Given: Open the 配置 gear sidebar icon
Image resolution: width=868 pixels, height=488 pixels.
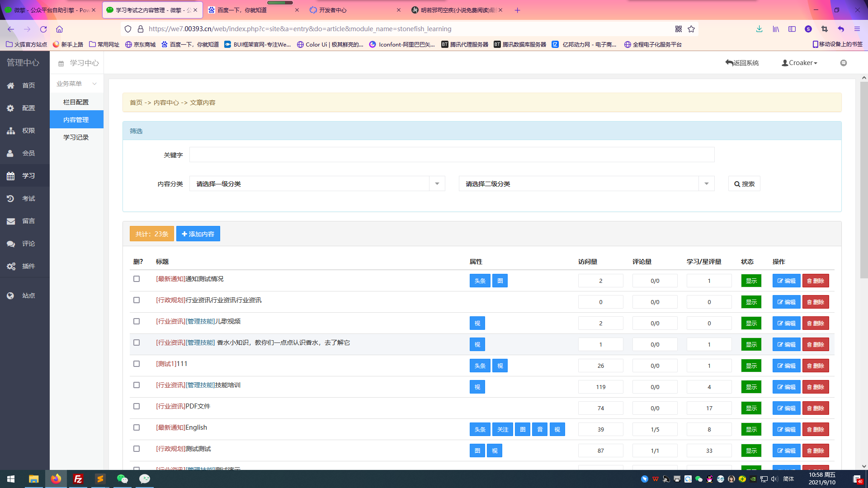Looking at the screenshot, I should pyautogui.click(x=10, y=108).
